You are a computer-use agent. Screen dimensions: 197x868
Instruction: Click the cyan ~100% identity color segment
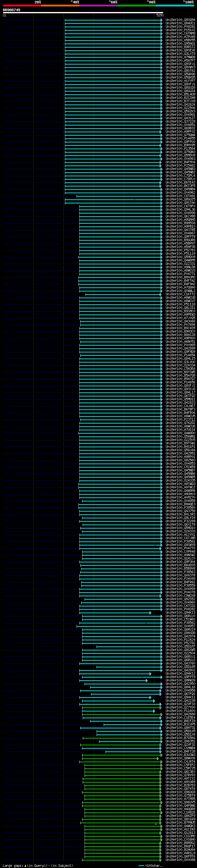click(175, 6)
